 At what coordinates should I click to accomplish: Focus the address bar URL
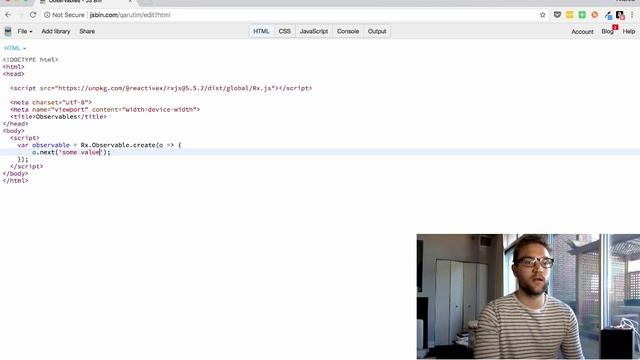[130, 15]
